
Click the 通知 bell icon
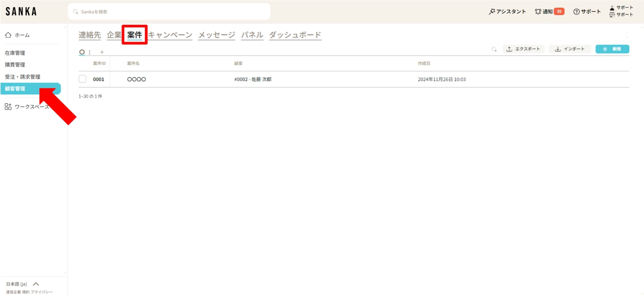538,11
